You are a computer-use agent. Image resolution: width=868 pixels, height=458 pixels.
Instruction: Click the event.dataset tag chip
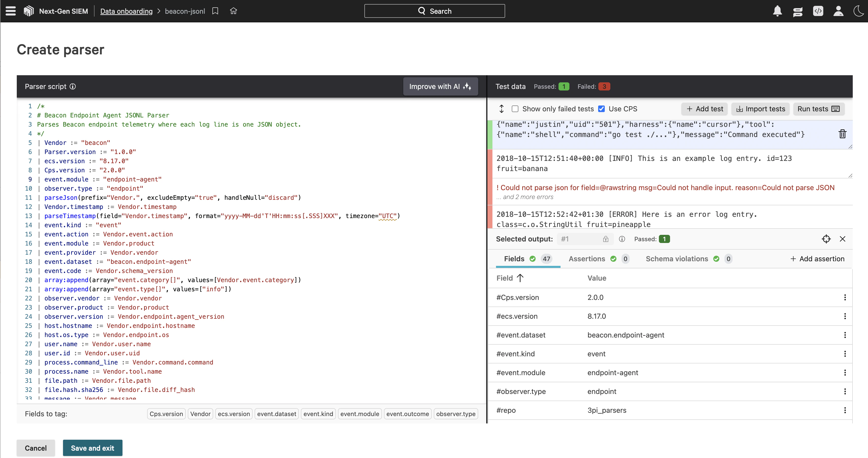277,414
